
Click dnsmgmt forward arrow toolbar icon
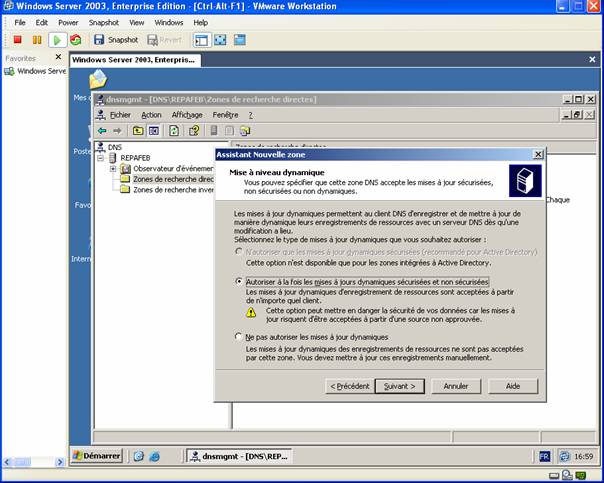[x=117, y=131]
